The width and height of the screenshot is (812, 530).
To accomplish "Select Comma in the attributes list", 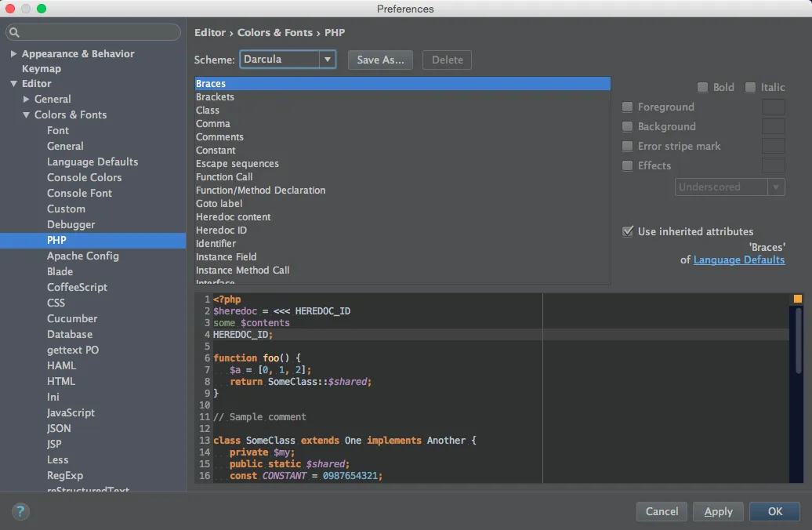I will click(402, 124).
